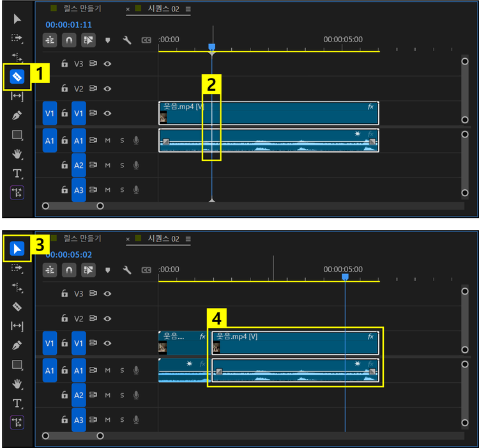Toggle Linked Selection in top timeline
479x448 pixels.
[88, 40]
